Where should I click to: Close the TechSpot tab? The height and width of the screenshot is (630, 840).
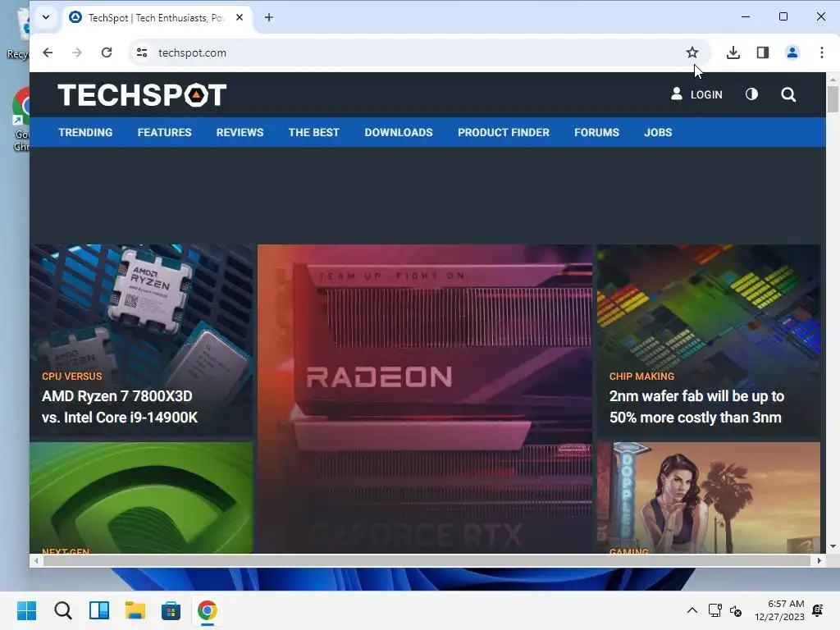[x=240, y=18]
